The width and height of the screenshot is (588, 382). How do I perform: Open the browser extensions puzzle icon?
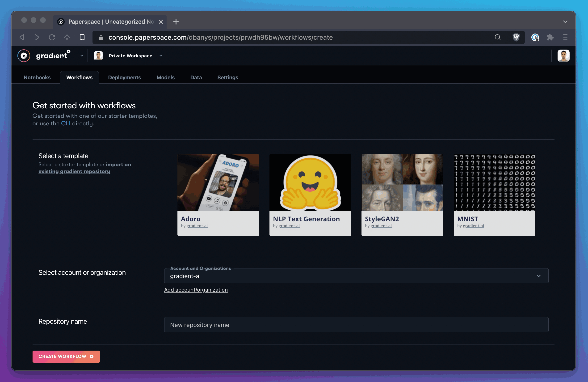[x=550, y=37]
